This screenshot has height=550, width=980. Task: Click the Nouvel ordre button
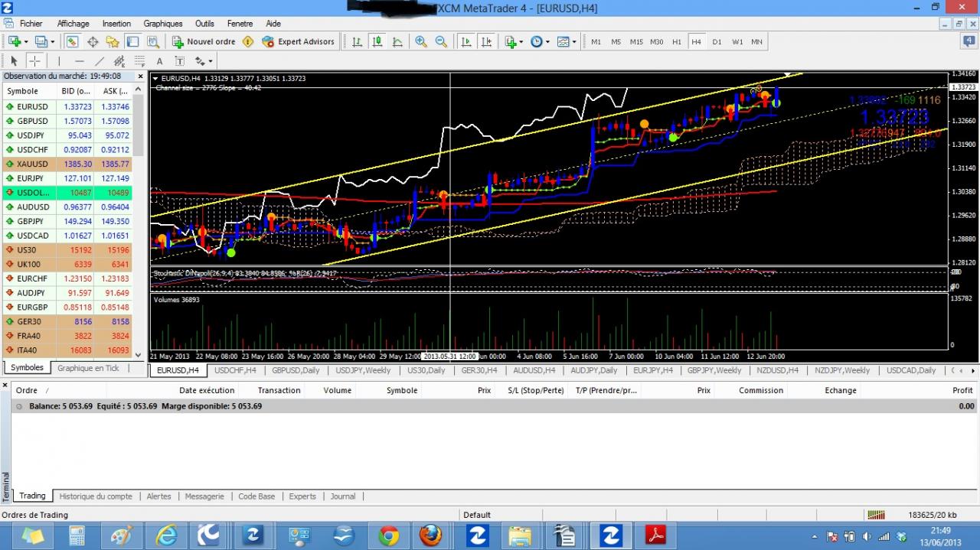click(x=203, y=41)
